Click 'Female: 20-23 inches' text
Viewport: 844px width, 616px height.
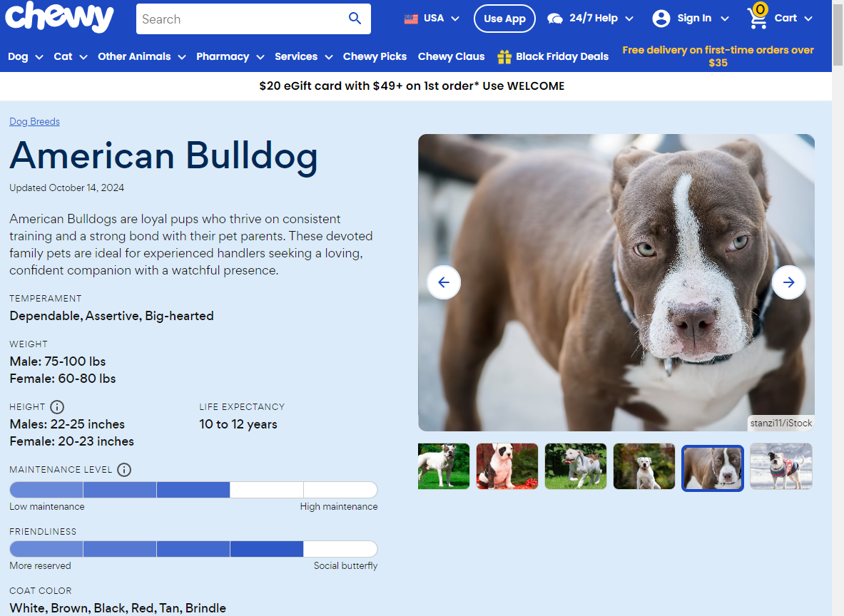(x=71, y=442)
